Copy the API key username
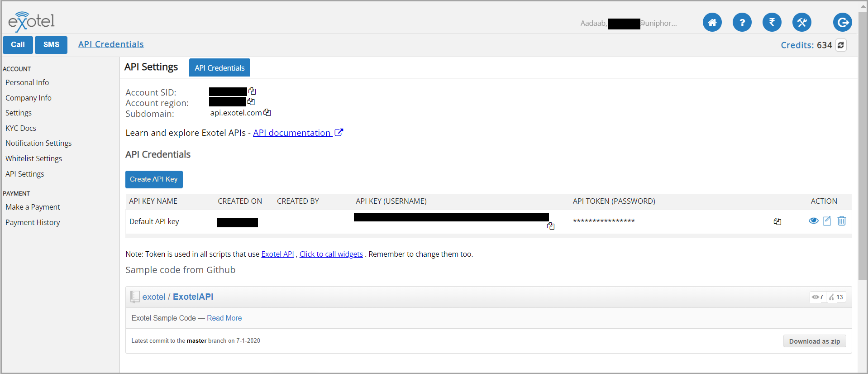The width and height of the screenshot is (868, 374). pyautogui.click(x=550, y=226)
